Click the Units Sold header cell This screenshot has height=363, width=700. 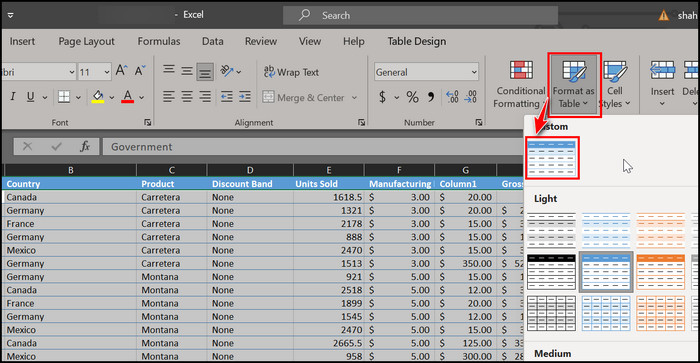click(x=329, y=184)
